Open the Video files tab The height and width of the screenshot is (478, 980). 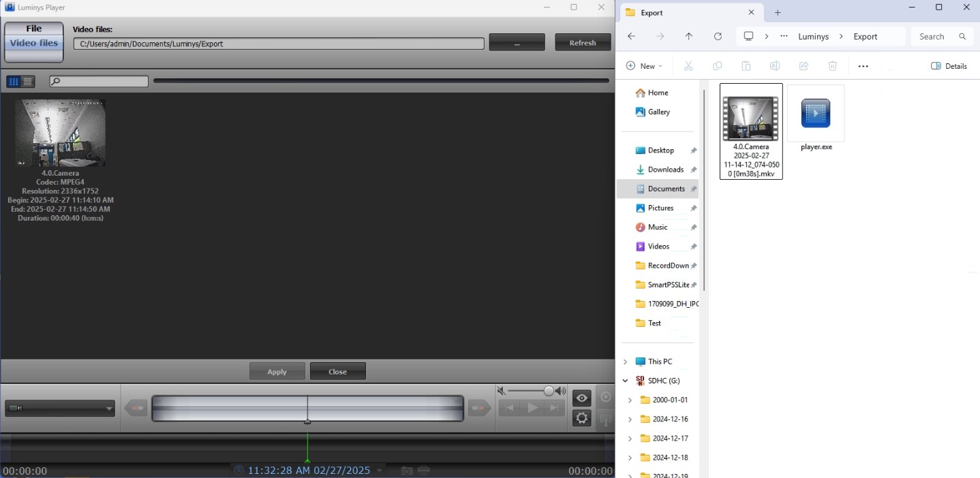[x=34, y=43]
